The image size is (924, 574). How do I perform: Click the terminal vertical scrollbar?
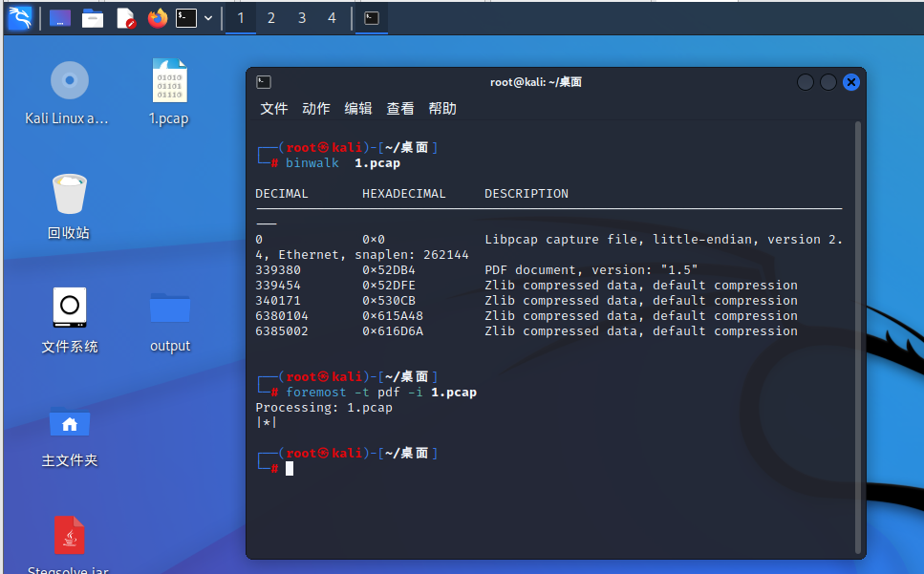coord(857,337)
